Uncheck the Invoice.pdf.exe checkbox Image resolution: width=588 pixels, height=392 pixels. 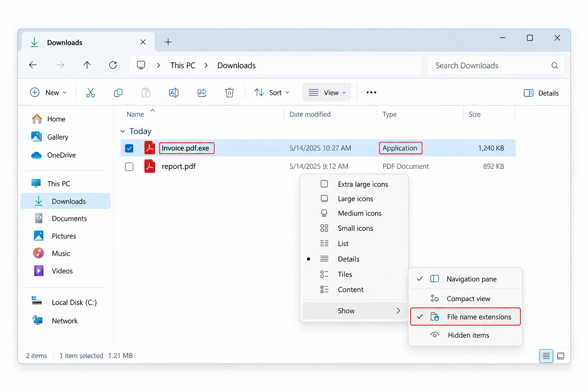[129, 148]
